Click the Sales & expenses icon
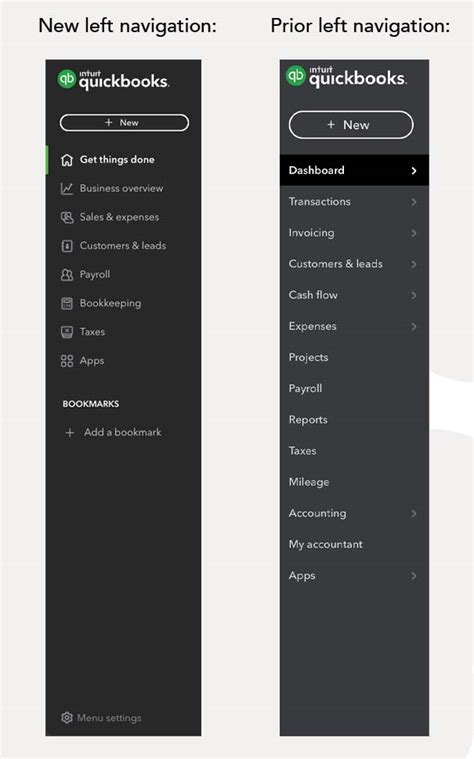 67,217
